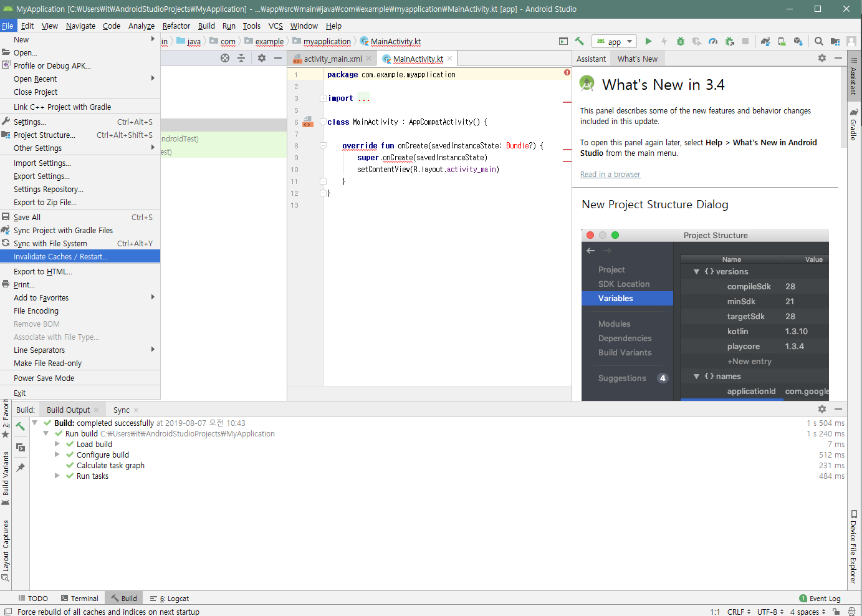862x616 pixels.
Task: Collapse the Run build tree node
Action: tap(46, 433)
